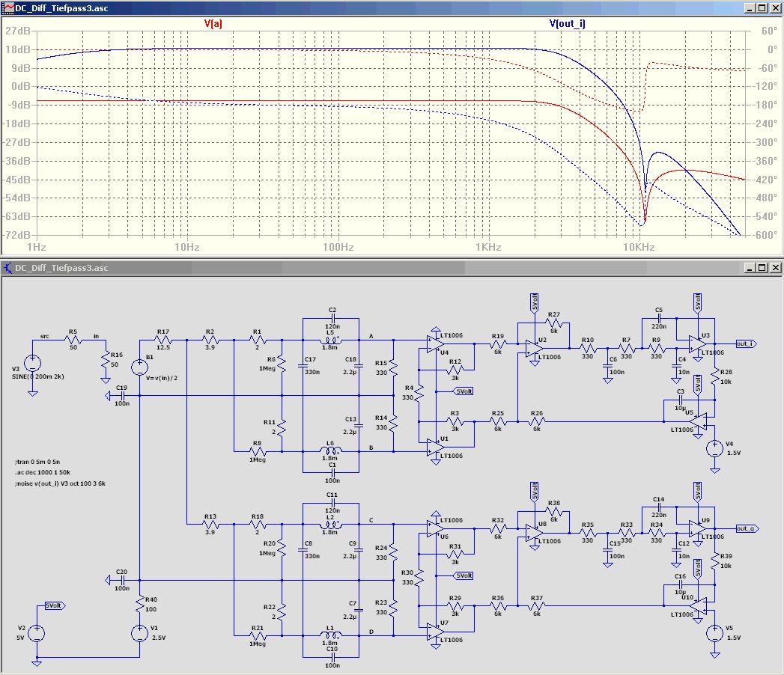Select the L5 inductor symbol
The image size is (784, 675).
pos(329,340)
